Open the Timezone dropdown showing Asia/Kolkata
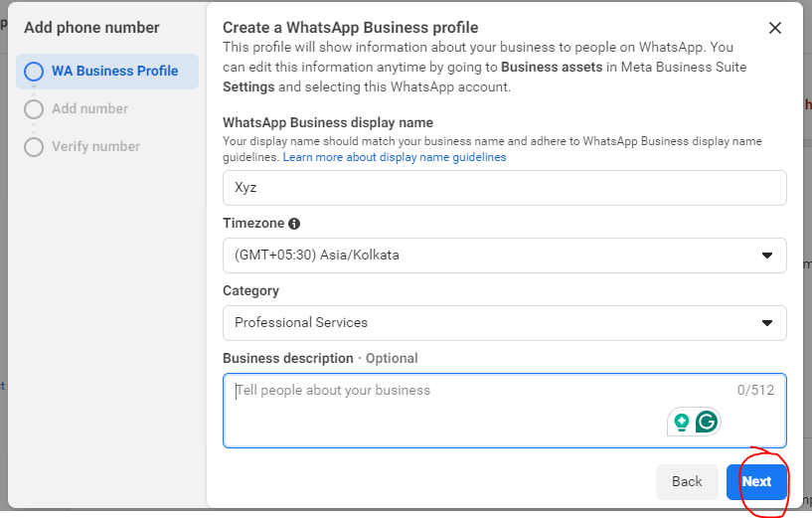 504,256
